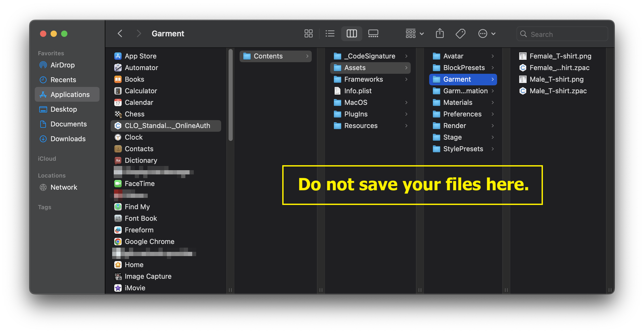Click the Image Capture app icon
644x333 pixels.
coord(118,276)
